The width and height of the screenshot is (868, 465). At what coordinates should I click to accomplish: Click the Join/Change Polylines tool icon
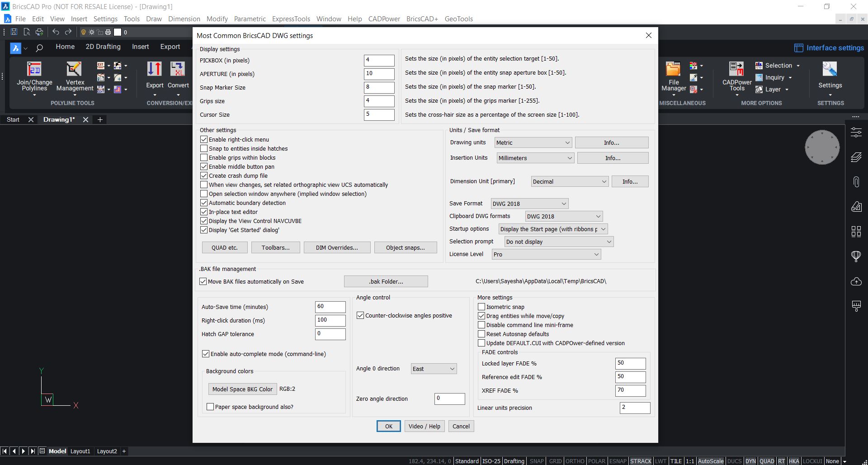(x=34, y=69)
